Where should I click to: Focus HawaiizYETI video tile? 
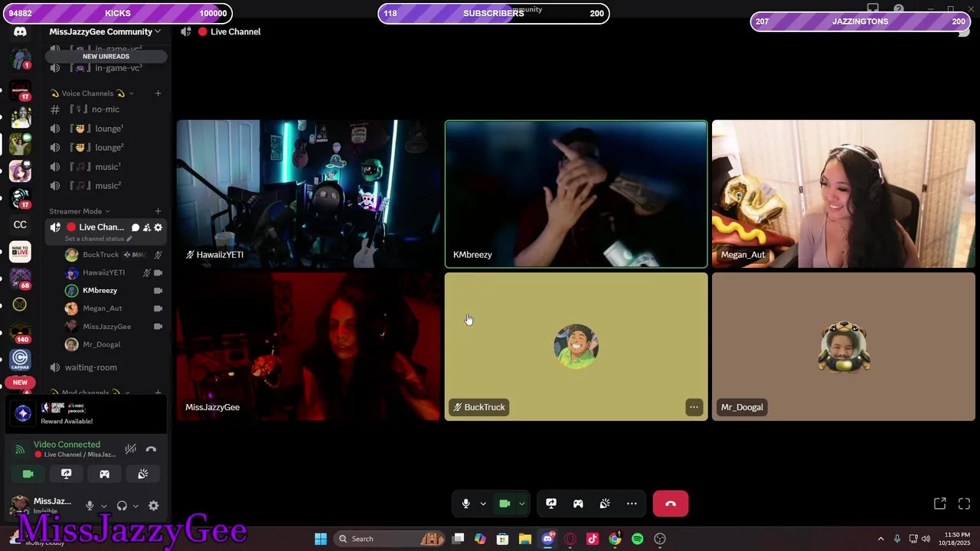tap(309, 194)
